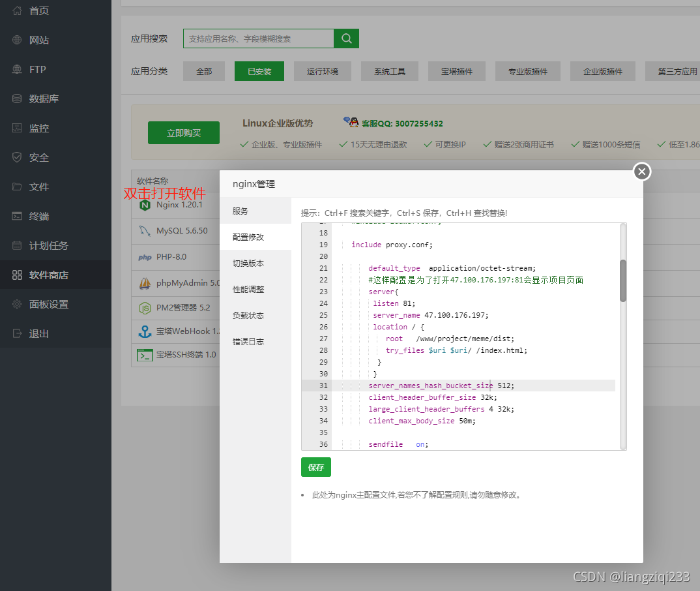Filter apps by 全部 category
The width and height of the screenshot is (700, 591).
point(204,71)
